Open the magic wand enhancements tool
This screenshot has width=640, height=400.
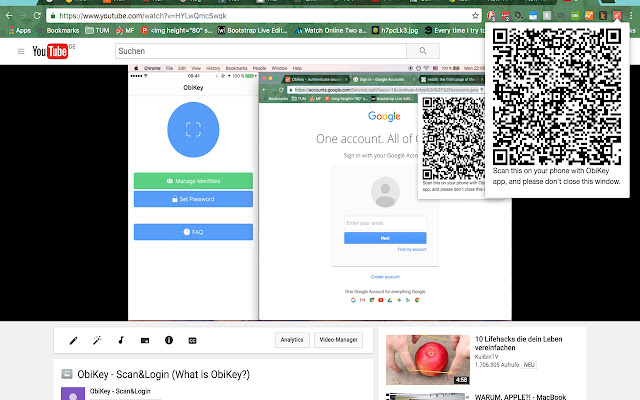click(x=97, y=340)
